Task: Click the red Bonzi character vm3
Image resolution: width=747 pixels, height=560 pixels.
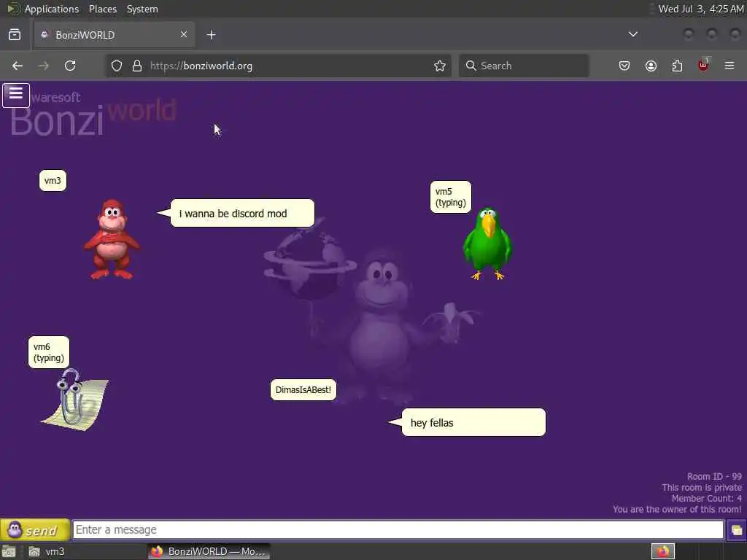Action: (x=112, y=239)
